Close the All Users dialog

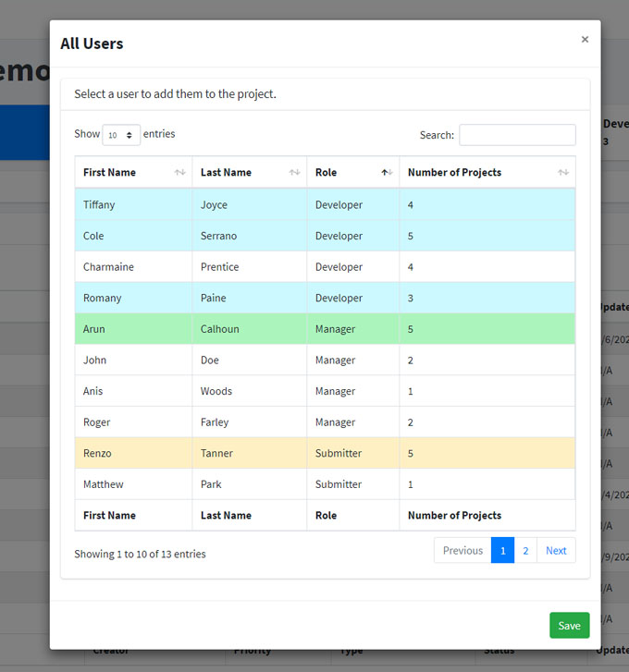point(585,40)
